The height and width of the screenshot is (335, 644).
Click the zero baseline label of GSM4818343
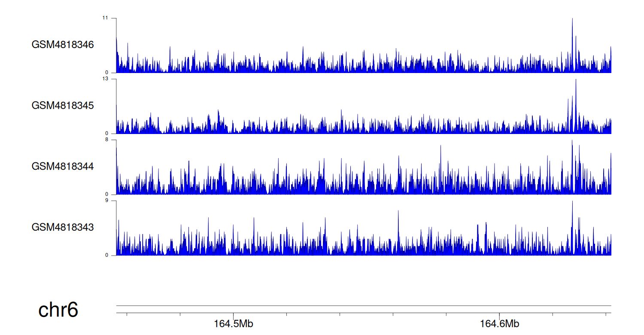point(107,255)
